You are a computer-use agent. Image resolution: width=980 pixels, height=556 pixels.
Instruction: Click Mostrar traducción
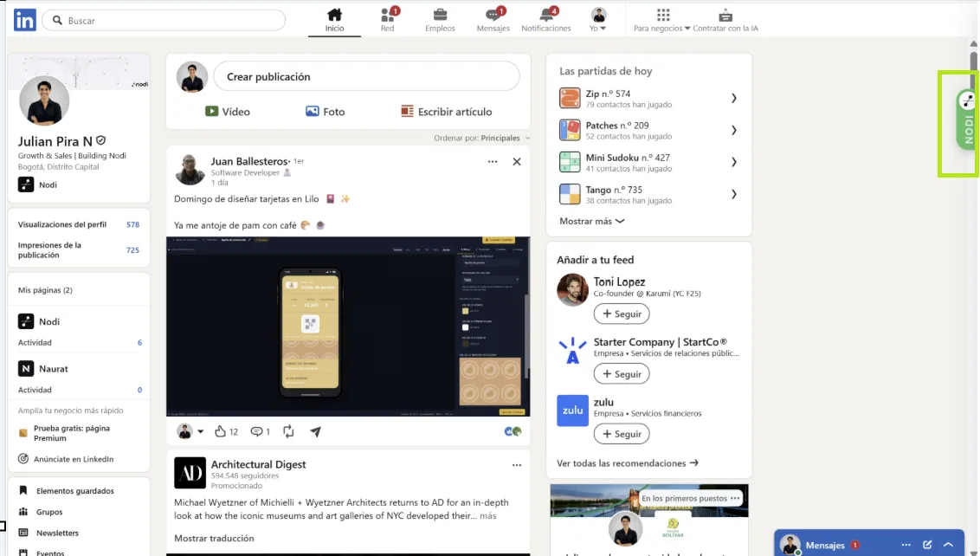click(214, 538)
